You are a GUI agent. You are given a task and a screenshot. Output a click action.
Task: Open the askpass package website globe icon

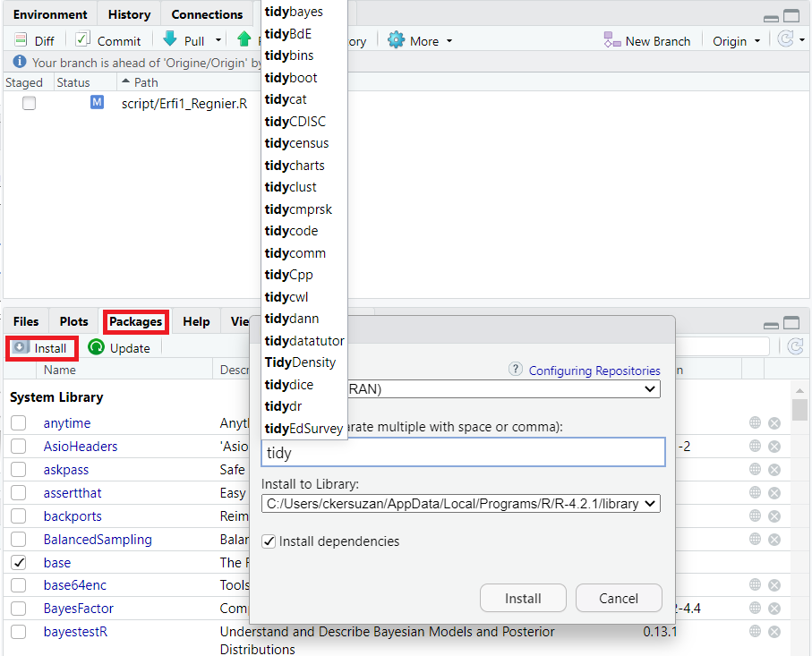click(x=755, y=470)
